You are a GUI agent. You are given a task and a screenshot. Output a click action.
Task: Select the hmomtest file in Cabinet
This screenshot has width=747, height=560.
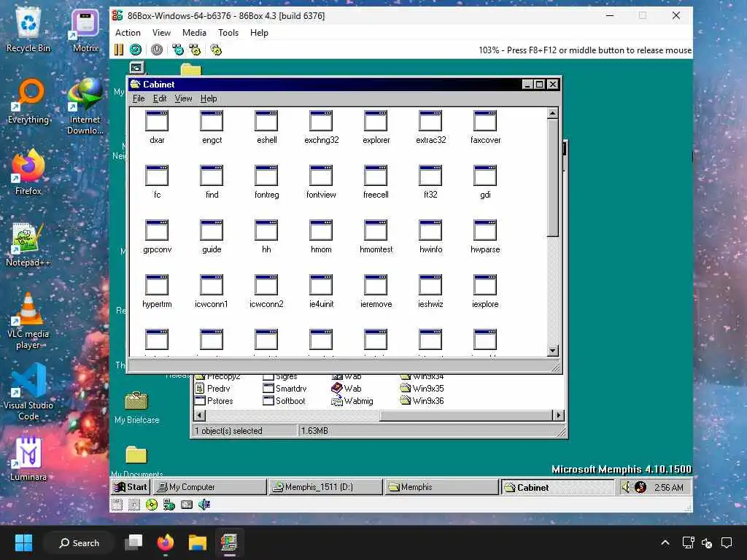coord(376,237)
